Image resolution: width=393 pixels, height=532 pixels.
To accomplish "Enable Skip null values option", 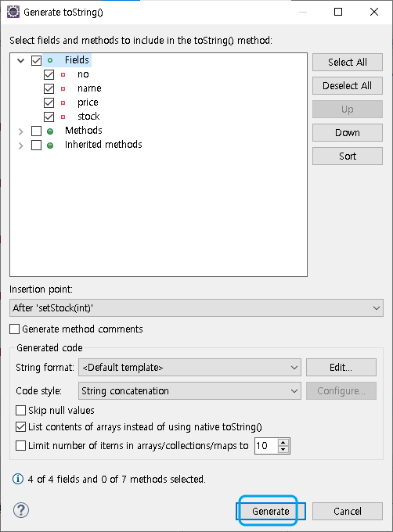I will point(20,411).
